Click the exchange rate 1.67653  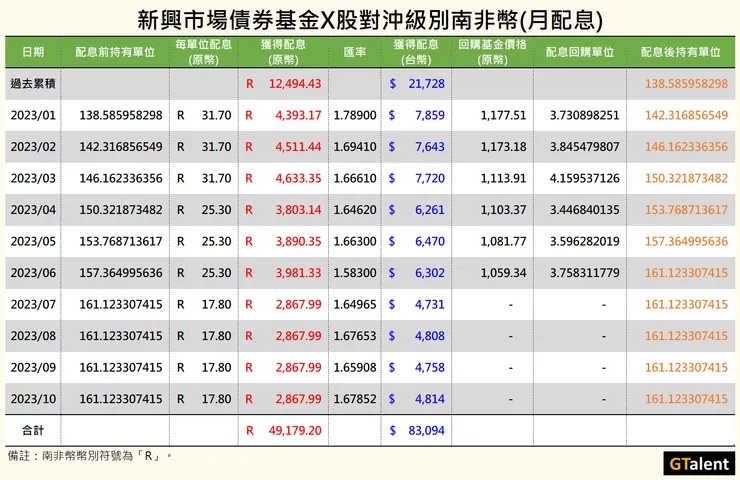tap(355, 336)
